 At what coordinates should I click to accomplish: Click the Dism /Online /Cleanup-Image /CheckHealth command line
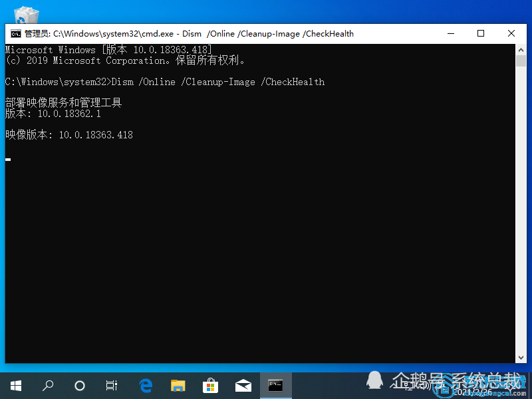[165, 82]
